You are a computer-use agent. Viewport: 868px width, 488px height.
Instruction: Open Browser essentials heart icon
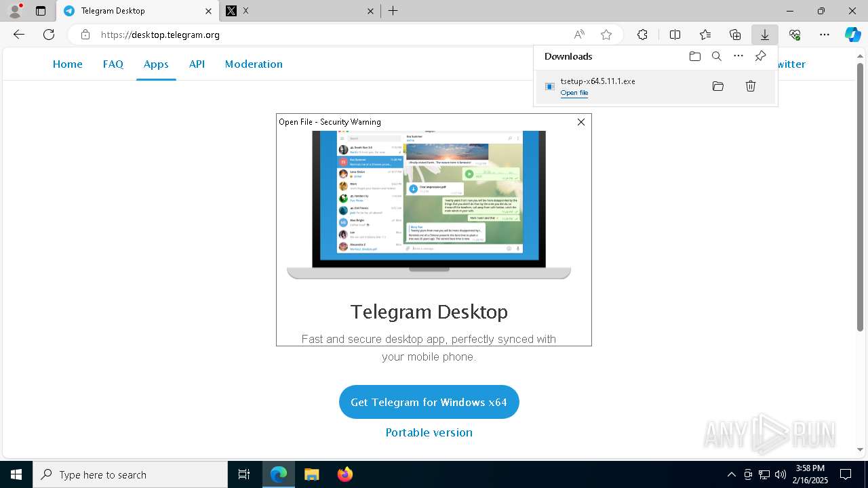[795, 35]
